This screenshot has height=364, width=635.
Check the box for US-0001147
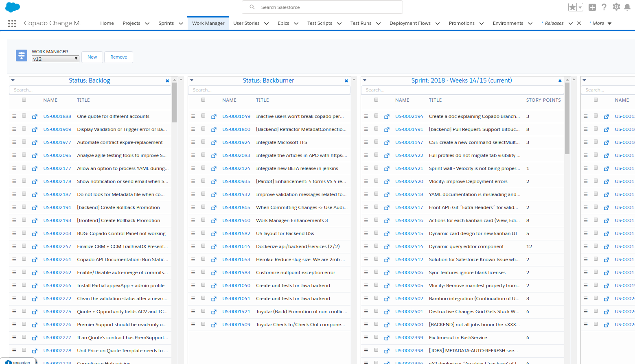tap(376, 142)
